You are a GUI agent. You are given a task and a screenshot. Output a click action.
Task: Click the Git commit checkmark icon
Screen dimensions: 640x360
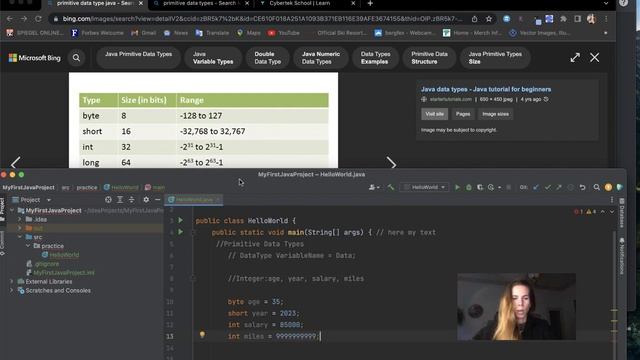[547, 187]
